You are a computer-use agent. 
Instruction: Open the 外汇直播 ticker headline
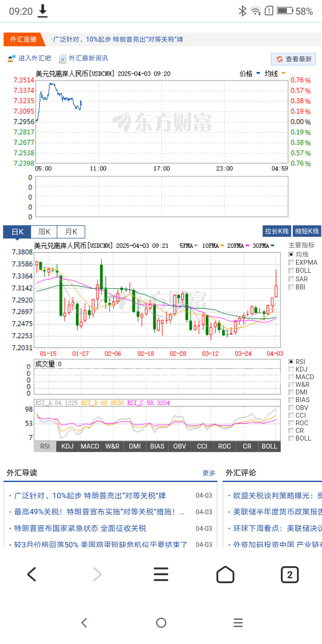(117, 39)
